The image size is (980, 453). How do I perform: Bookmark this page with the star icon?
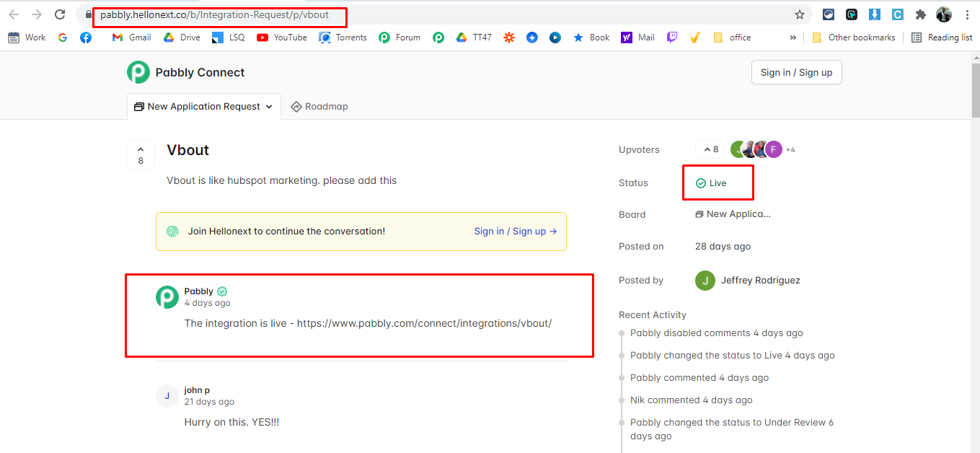(x=799, y=14)
